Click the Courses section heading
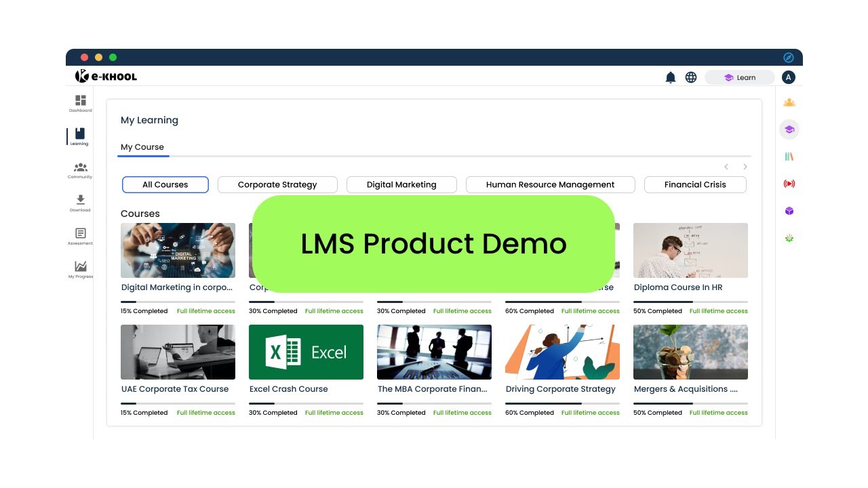 [x=140, y=213]
